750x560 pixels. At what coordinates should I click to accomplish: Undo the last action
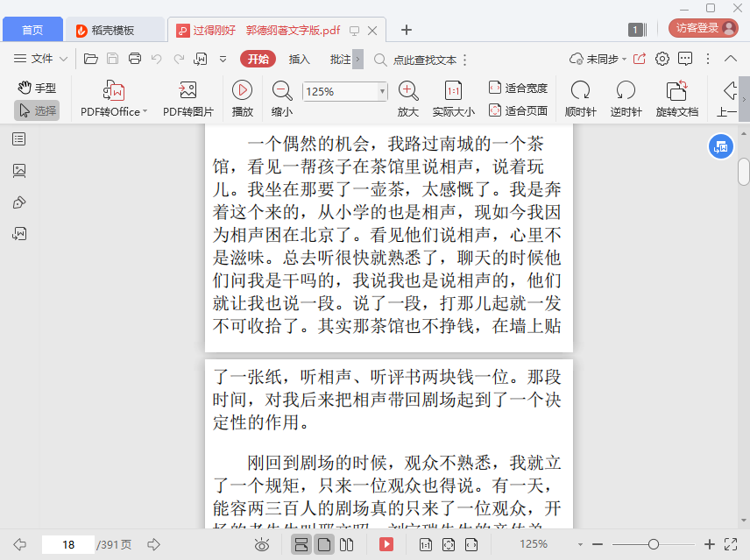click(x=157, y=59)
